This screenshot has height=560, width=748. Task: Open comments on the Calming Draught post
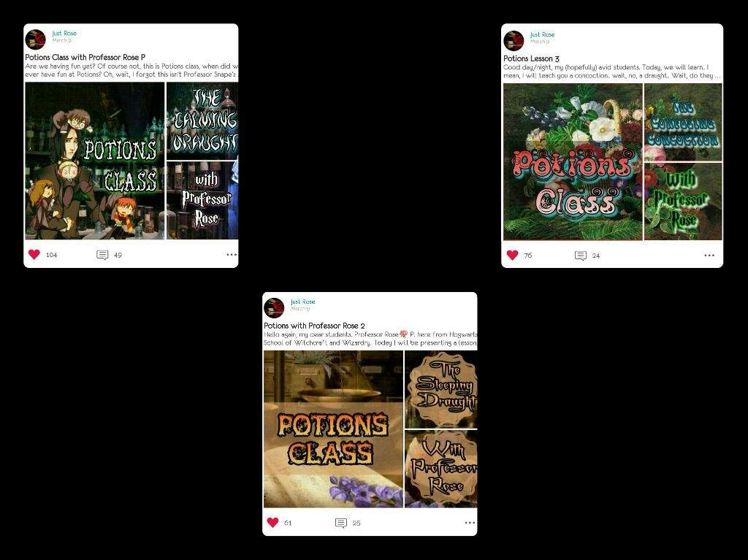point(102,255)
